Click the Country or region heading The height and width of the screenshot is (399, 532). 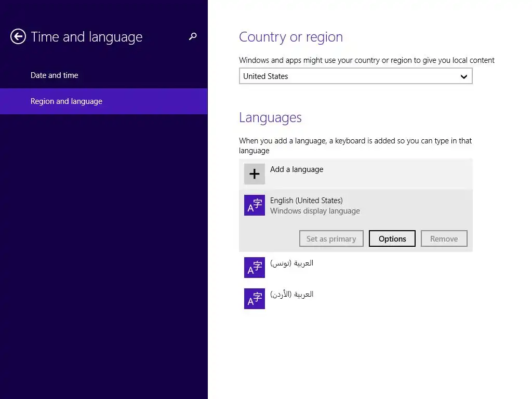coord(291,37)
